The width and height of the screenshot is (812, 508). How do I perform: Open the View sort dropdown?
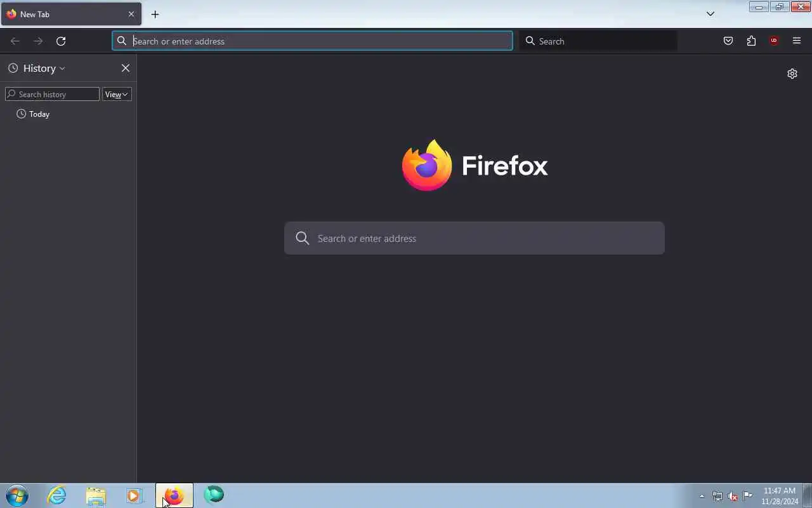point(117,95)
